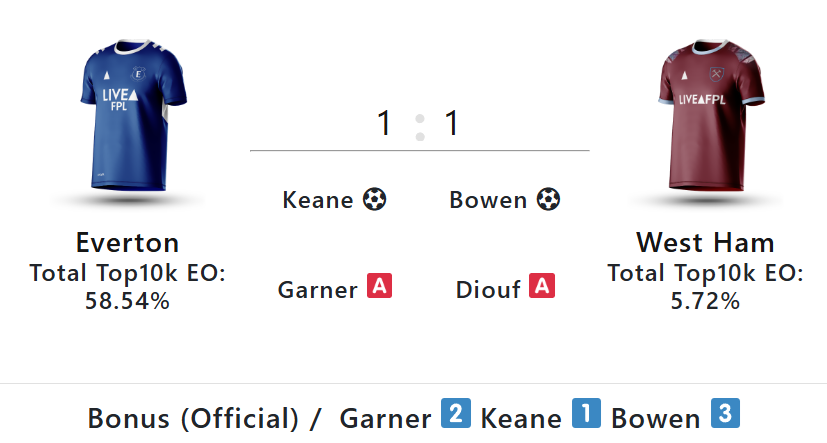Click the goal ball icon beside Keane
827x443 pixels.
pos(374,200)
